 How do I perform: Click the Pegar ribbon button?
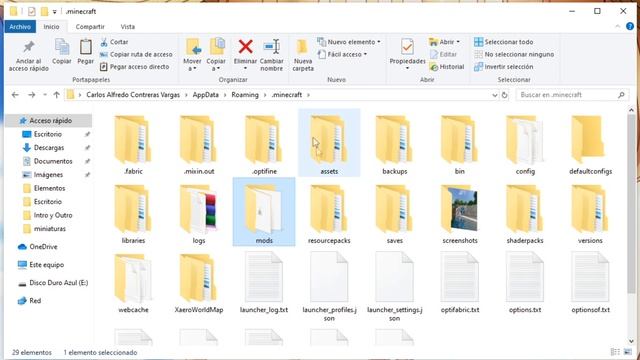point(85,52)
